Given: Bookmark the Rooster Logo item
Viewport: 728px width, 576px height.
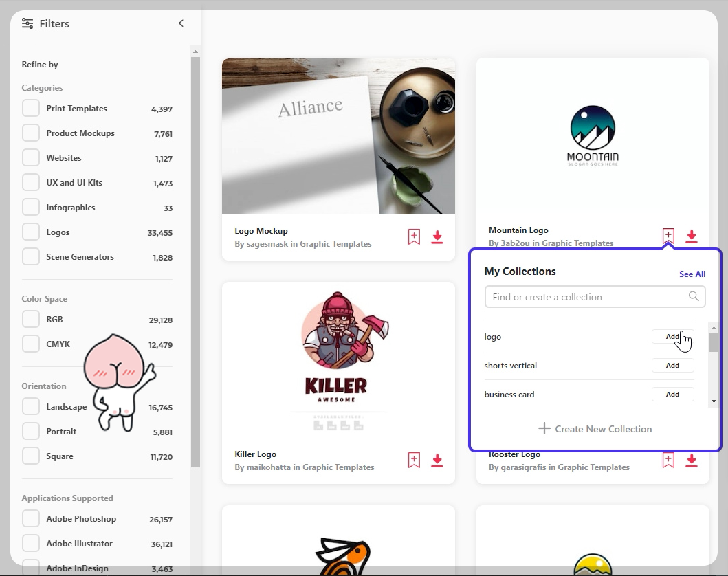Looking at the screenshot, I should click(x=668, y=460).
